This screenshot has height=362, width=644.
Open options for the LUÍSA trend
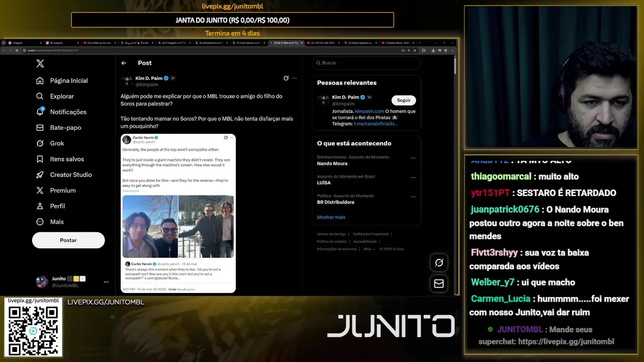pyautogui.click(x=413, y=177)
